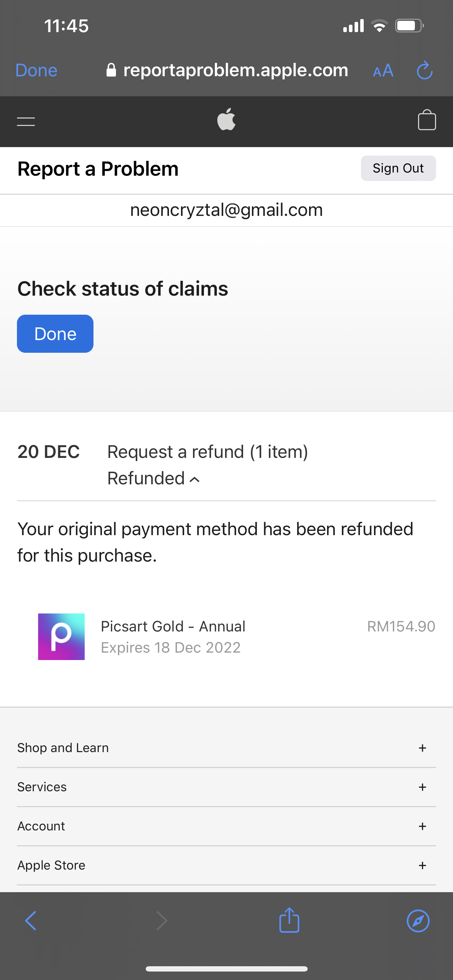Expand the Account footer section
The width and height of the screenshot is (453, 980).
tap(422, 826)
